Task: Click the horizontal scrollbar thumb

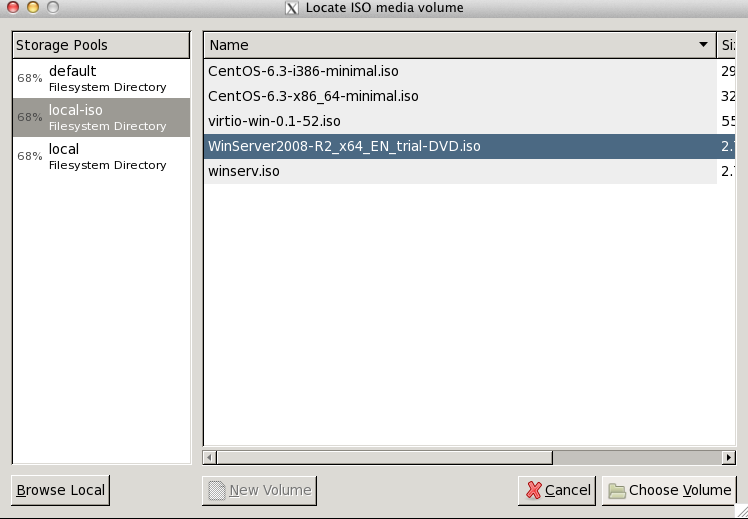Action: (x=384, y=457)
